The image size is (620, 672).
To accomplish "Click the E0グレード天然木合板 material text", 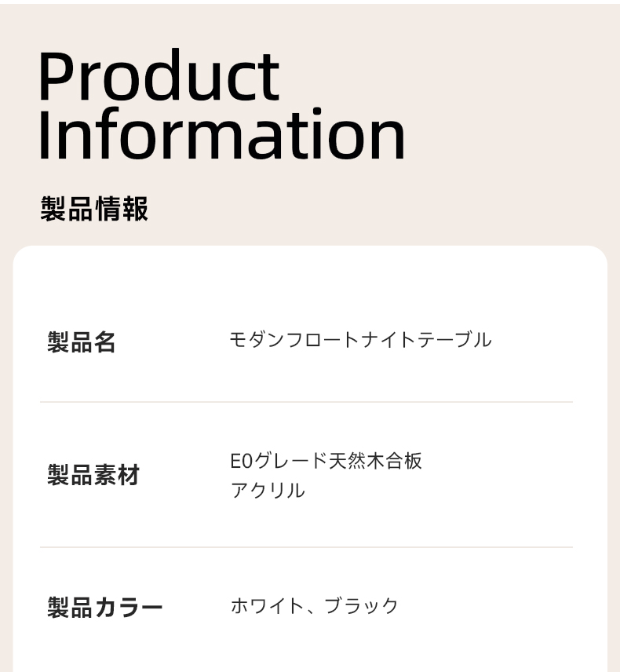I will tap(326, 461).
